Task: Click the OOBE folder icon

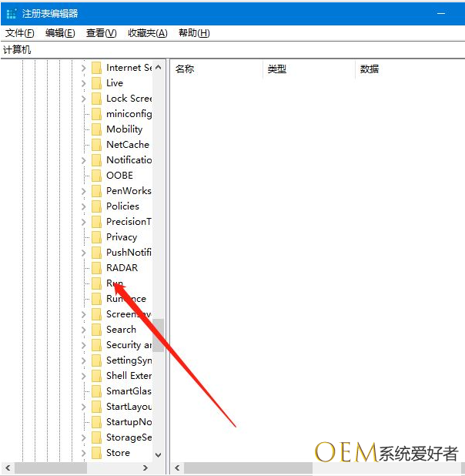Action: 96,176
